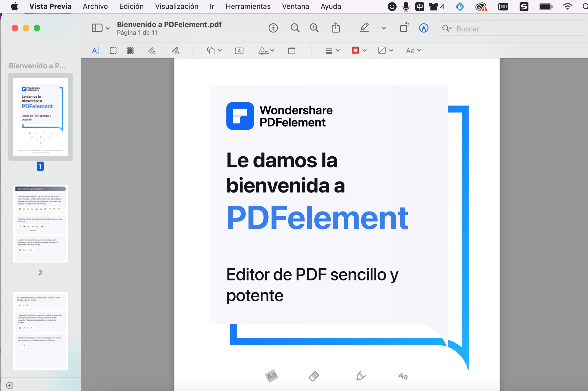This screenshot has width=588, height=391.
Task: Click the Wondershare PDFelement logo in page
Action: pyautogui.click(x=279, y=116)
